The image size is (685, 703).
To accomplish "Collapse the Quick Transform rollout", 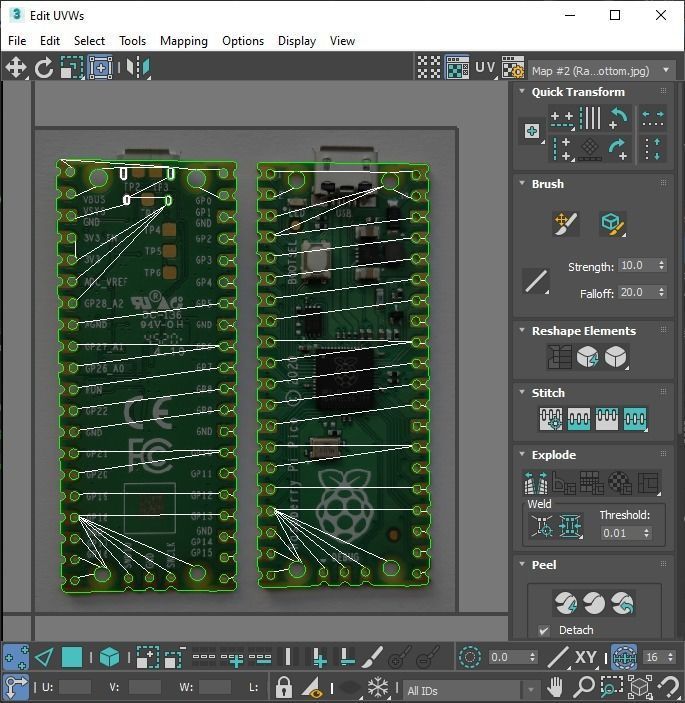I will click(x=522, y=91).
